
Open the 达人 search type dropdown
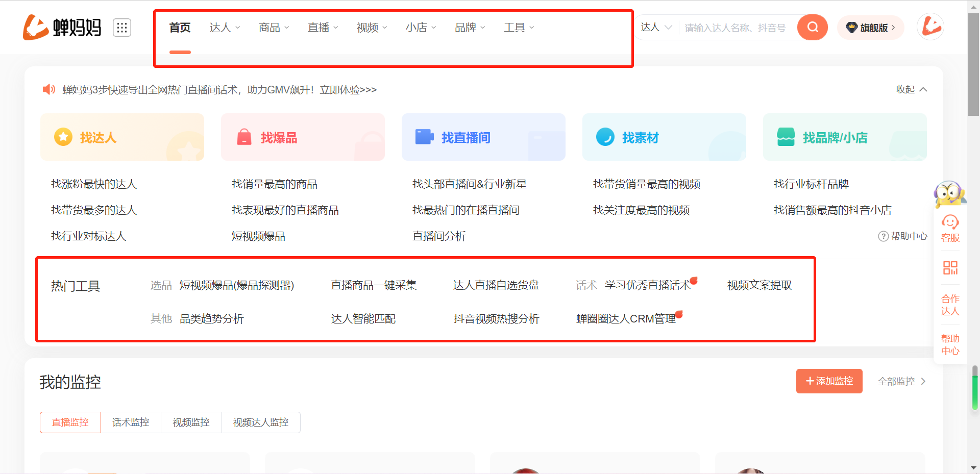(x=656, y=28)
